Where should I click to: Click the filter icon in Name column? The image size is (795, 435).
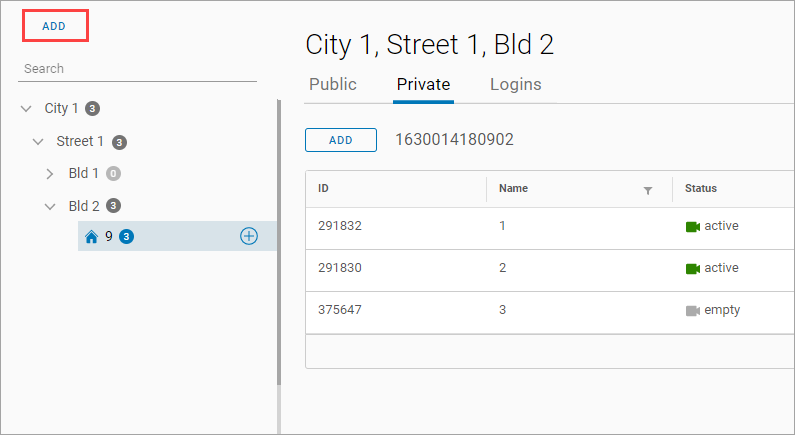point(647,190)
